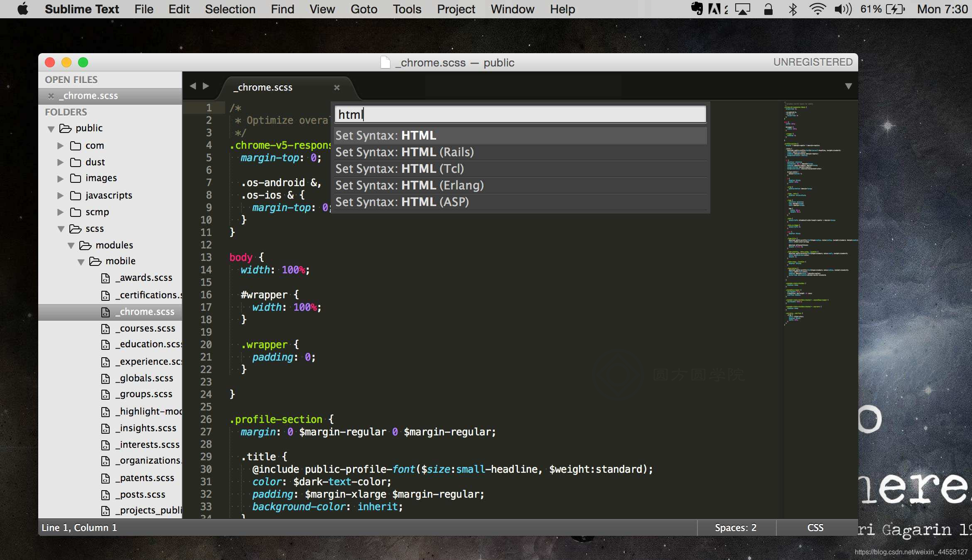This screenshot has height=560, width=972.
Task: Choose Set Syntax: HTML (Tcl)
Action: pos(520,169)
